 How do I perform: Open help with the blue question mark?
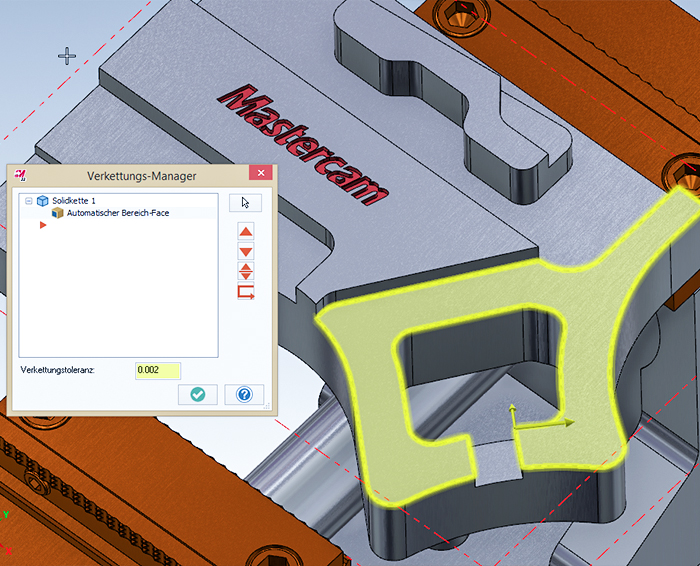[244, 394]
